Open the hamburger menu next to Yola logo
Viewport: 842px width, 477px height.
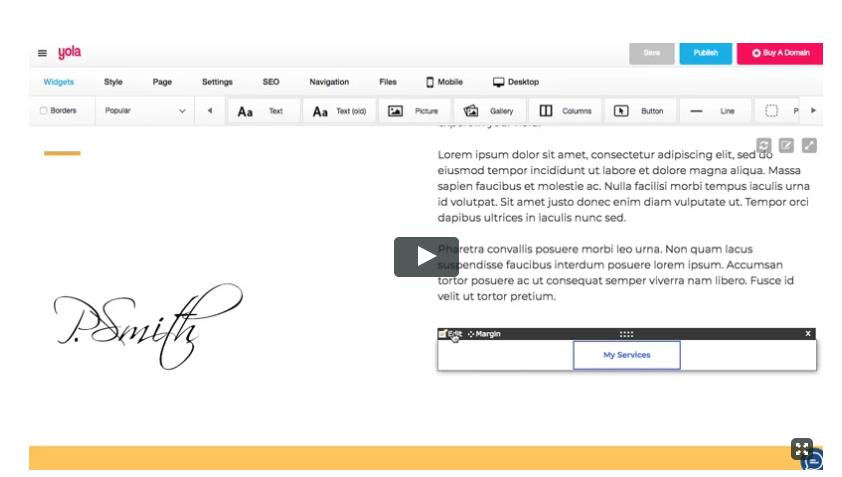point(42,53)
